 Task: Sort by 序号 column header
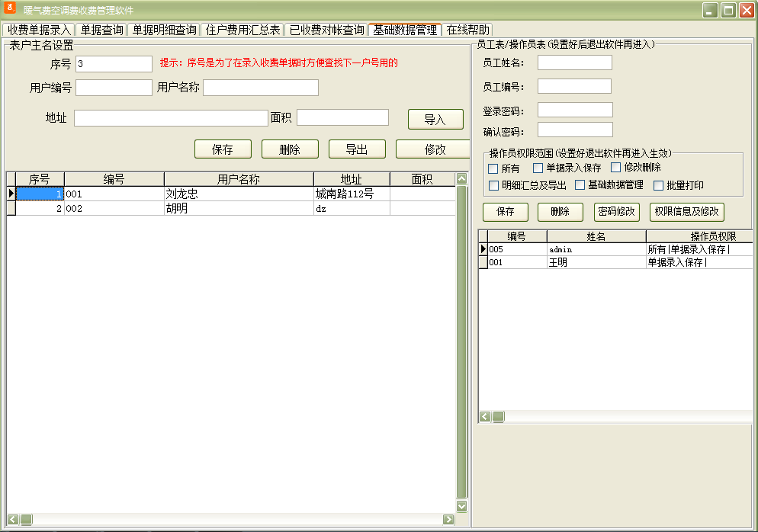tap(40, 179)
